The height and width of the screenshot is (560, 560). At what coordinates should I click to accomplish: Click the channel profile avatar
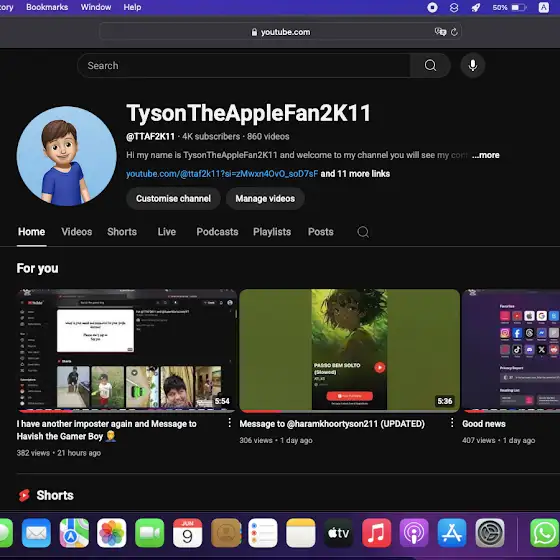(66, 156)
